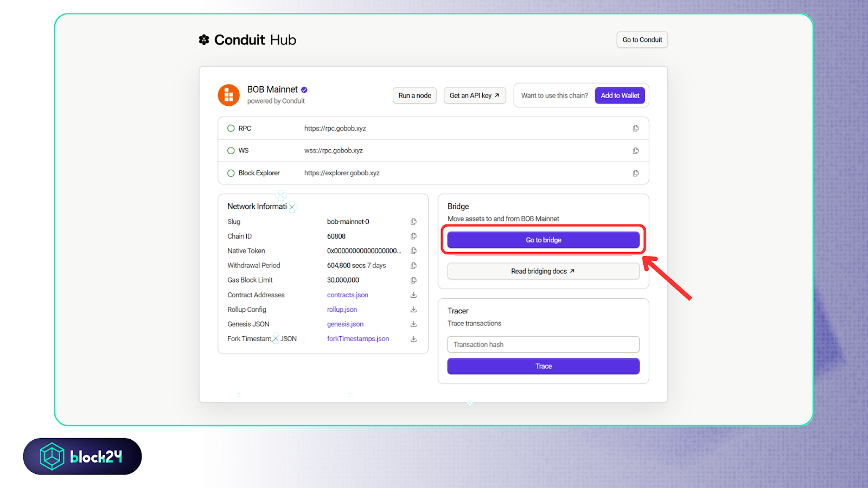
Task: Focus the Transaction hash input field
Action: (544, 344)
